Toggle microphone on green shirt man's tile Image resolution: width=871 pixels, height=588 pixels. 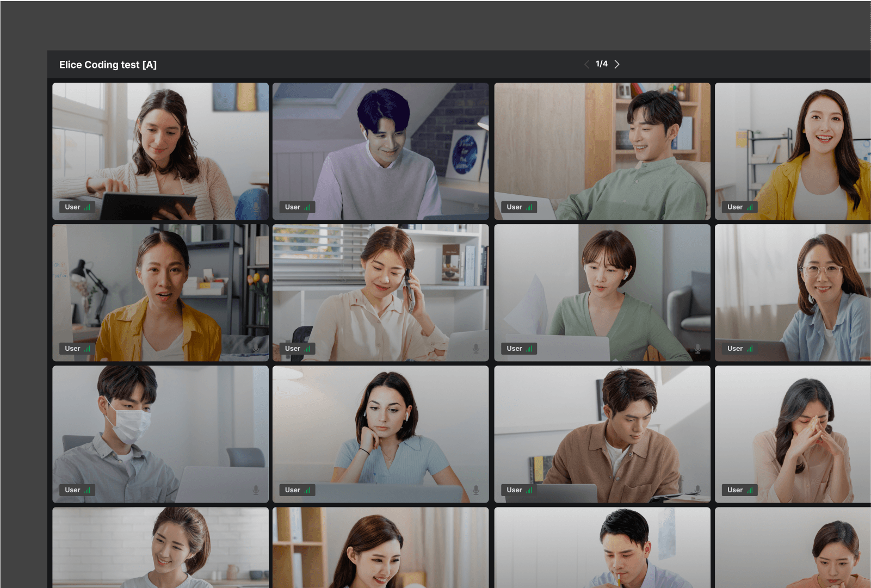[697, 207]
